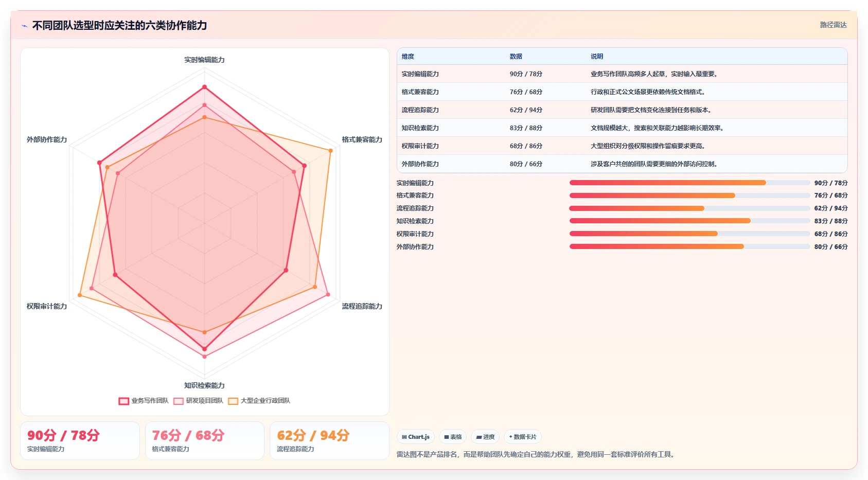
Task: Click the title 不同团队选型时应关注的六类协作能力
Action: click(x=119, y=25)
